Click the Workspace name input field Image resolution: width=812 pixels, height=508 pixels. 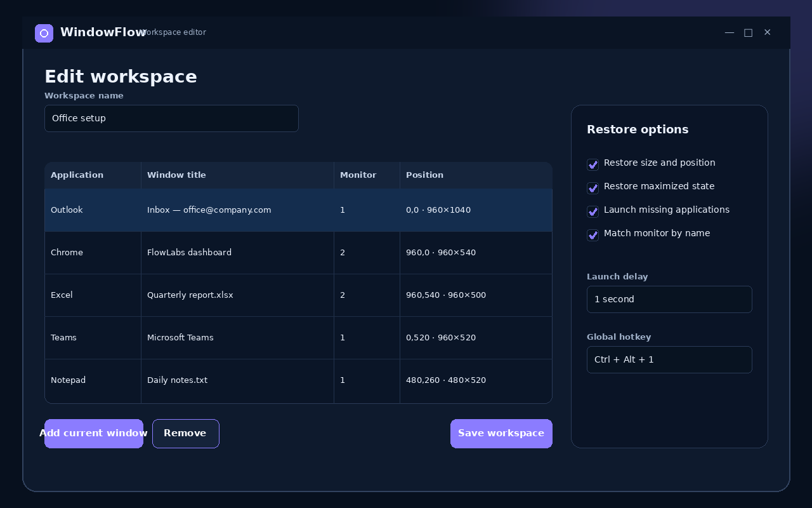tap(171, 118)
